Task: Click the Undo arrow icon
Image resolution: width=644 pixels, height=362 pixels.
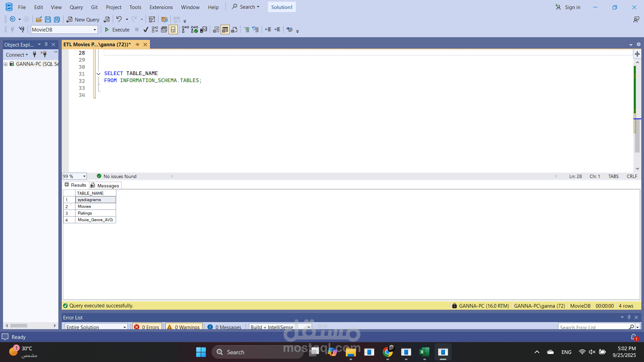Action: [x=119, y=19]
